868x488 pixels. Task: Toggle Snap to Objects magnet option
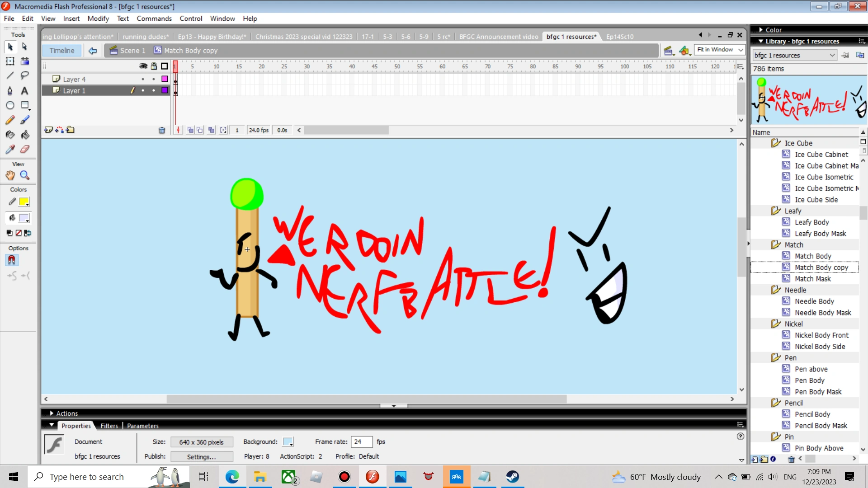[11, 260]
